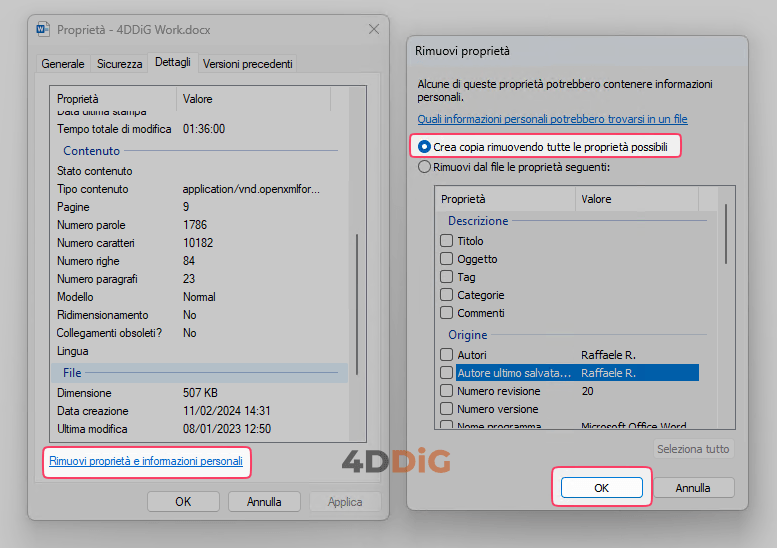Image resolution: width=777 pixels, height=548 pixels.
Task: Click the scrollbar in Rimuovi proprietà list
Action: click(x=726, y=234)
